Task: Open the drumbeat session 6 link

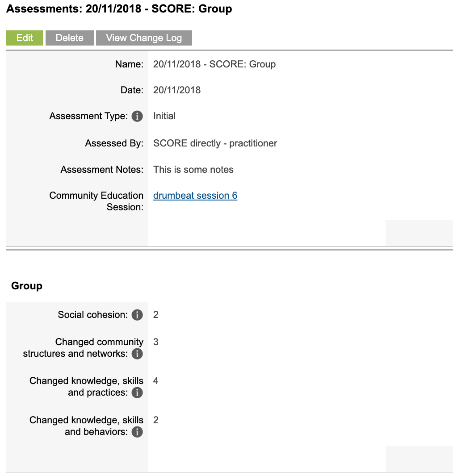Action: 195,196
